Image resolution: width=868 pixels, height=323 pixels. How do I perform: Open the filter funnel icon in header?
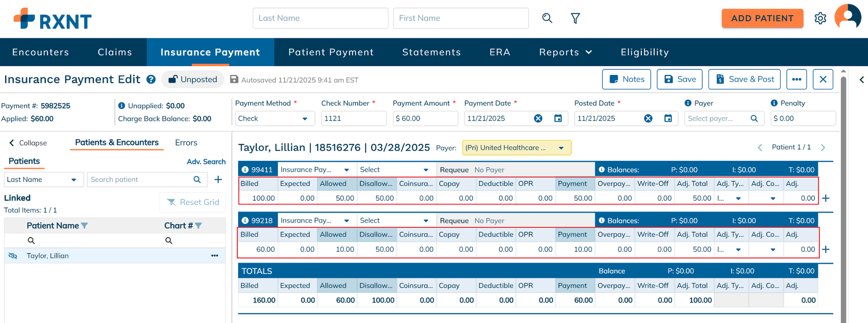(x=575, y=18)
